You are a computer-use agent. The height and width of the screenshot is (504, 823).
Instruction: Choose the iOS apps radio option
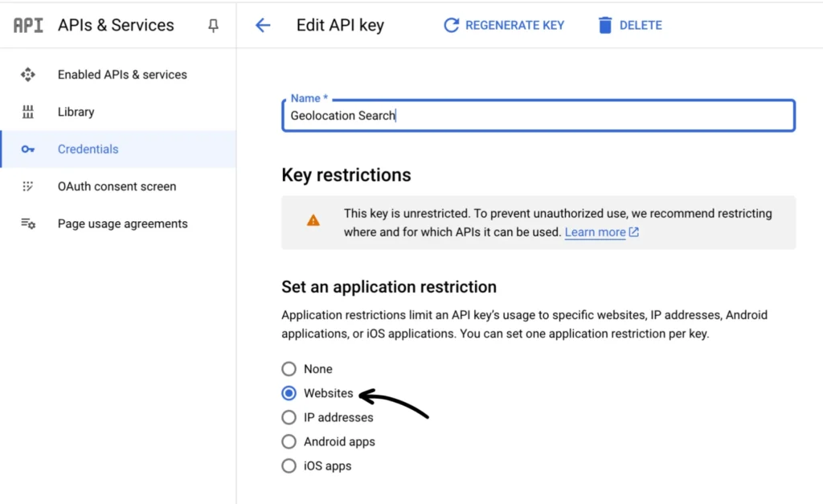click(x=289, y=465)
